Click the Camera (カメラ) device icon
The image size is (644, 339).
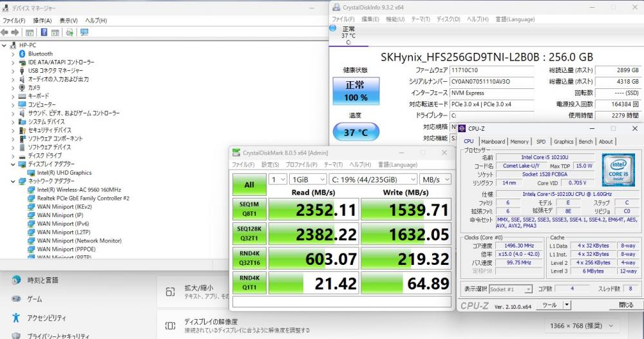click(x=22, y=88)
